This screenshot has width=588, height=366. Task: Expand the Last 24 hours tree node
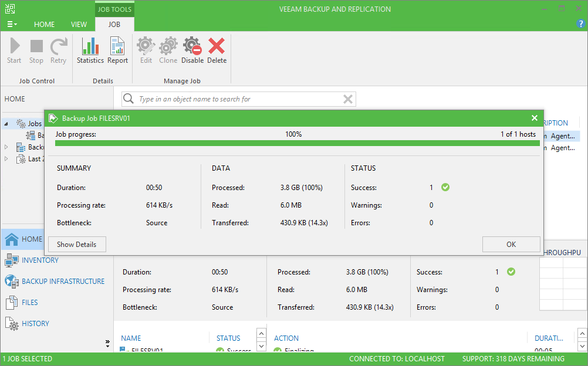pos(6,158)
